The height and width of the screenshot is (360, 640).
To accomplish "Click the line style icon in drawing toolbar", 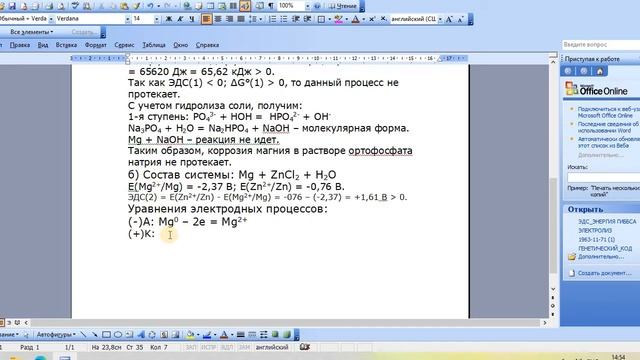I will [x=241, y=335].
